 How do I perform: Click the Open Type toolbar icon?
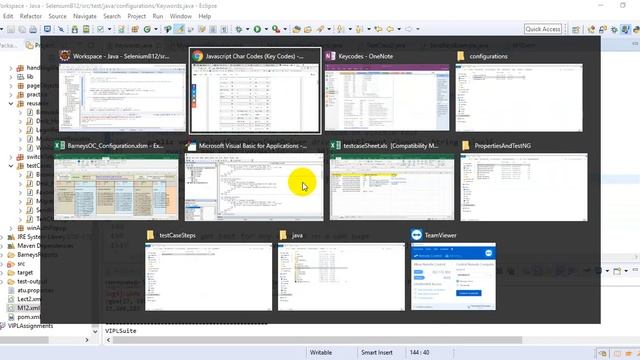coord(296,29)
